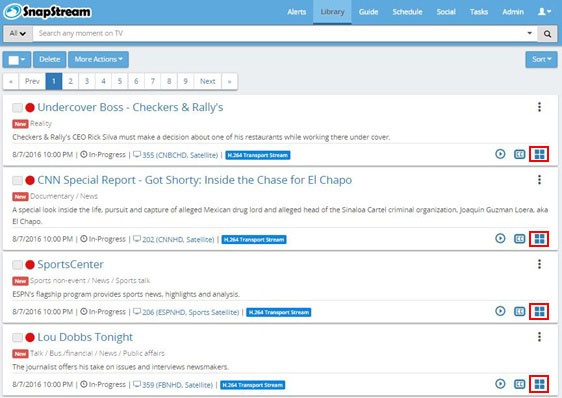Screen dimensions: 562x398
Task: Check the Lou Dobbs Tonight checkbox
Action: coord(17,338)
